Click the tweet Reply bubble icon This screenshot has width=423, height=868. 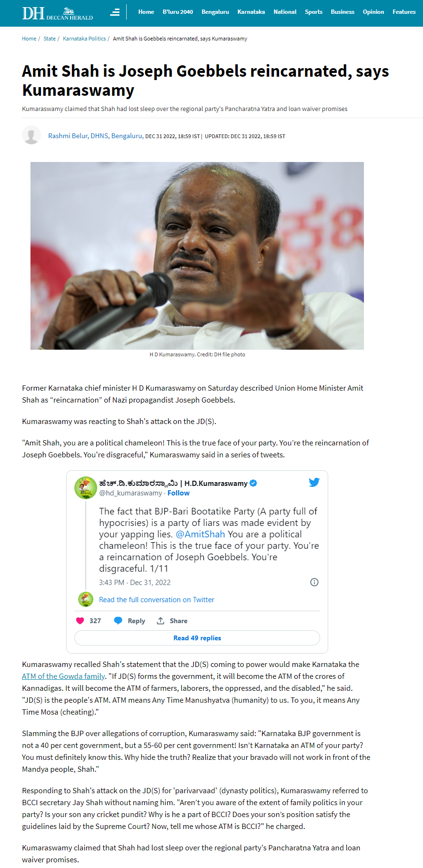pos(118,621)
